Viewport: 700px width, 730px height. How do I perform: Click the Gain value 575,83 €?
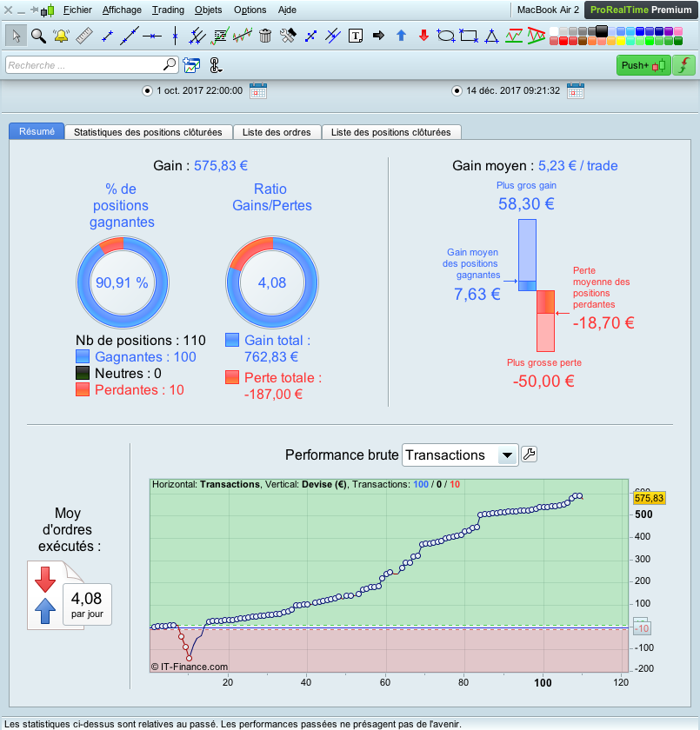click(221, 166)
